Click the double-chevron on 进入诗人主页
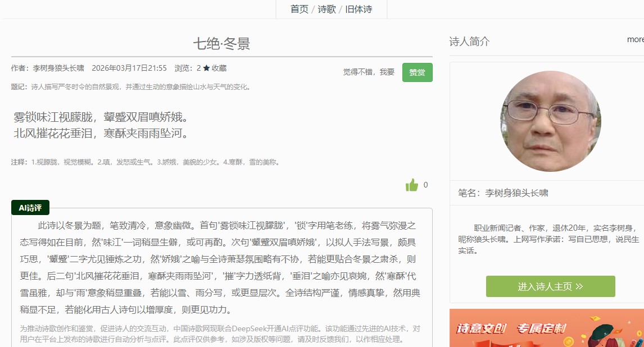644x347 pixels. pos(579,286)
